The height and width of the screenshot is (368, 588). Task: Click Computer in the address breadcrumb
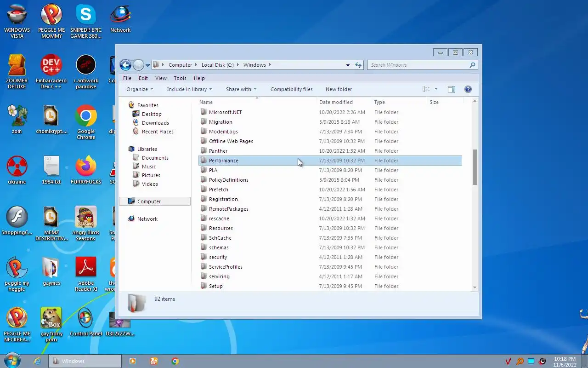click(180, 65)
